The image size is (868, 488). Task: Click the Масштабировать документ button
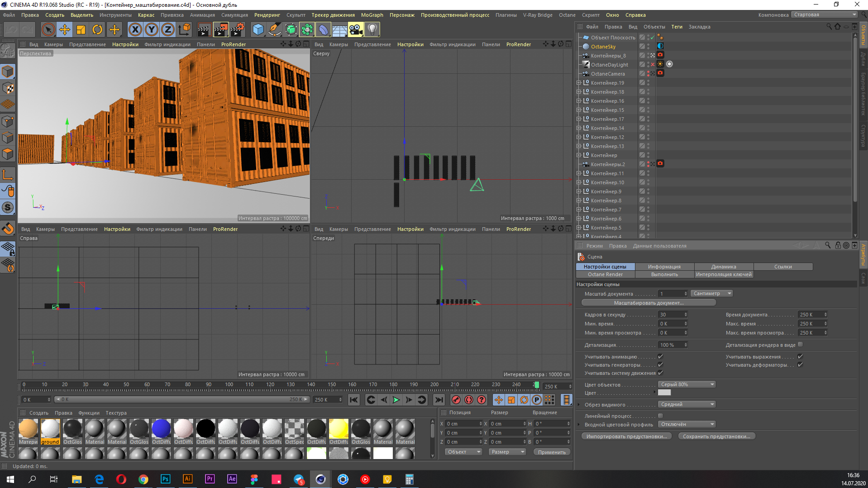pos(648,303)
